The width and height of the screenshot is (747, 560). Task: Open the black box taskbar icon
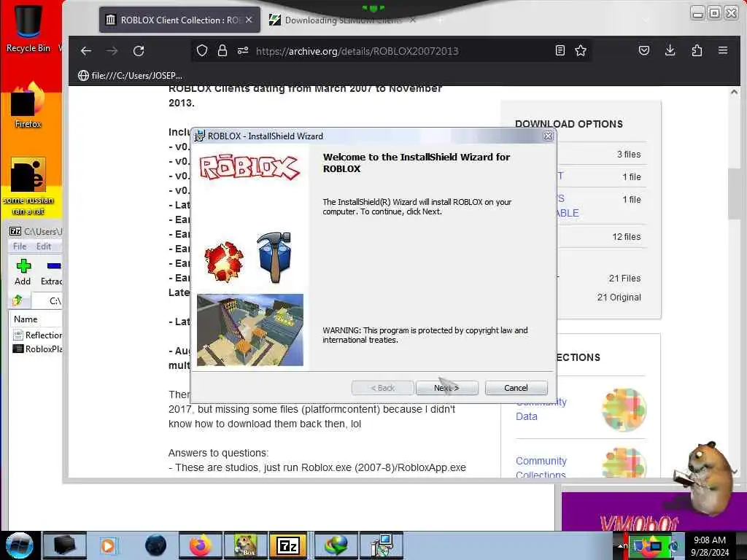[65, 545]
